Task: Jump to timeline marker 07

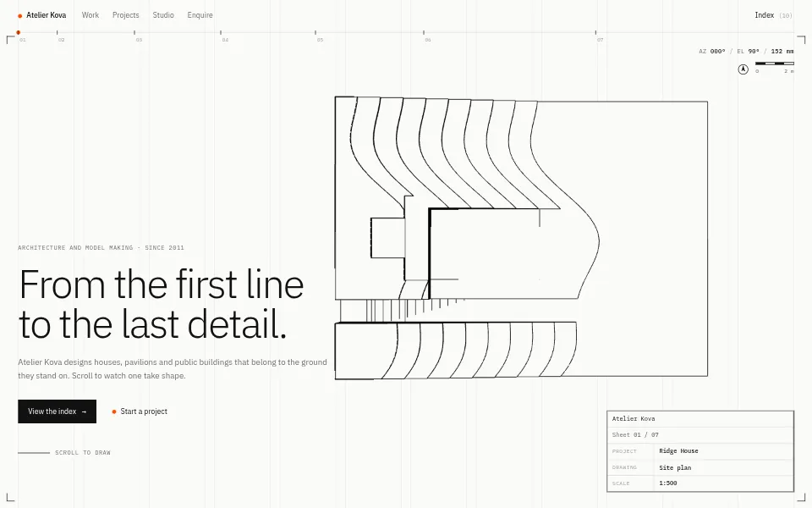Action: [598, 36]
